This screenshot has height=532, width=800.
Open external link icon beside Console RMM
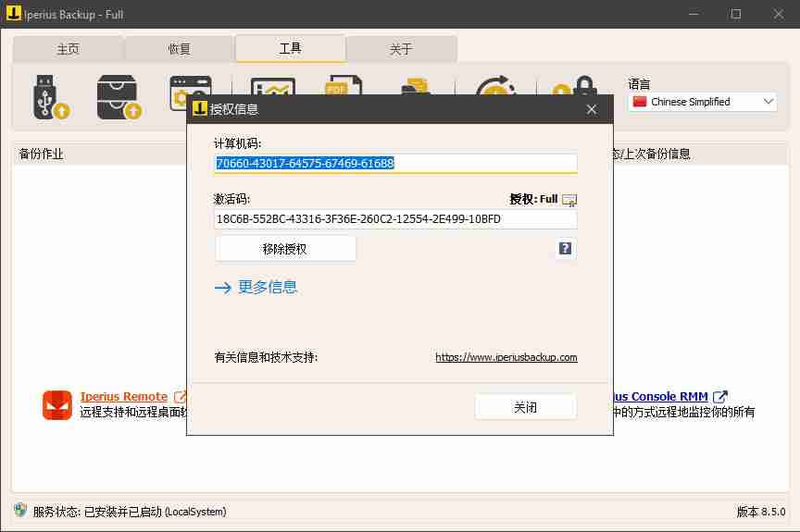click(x=719, y=396)
